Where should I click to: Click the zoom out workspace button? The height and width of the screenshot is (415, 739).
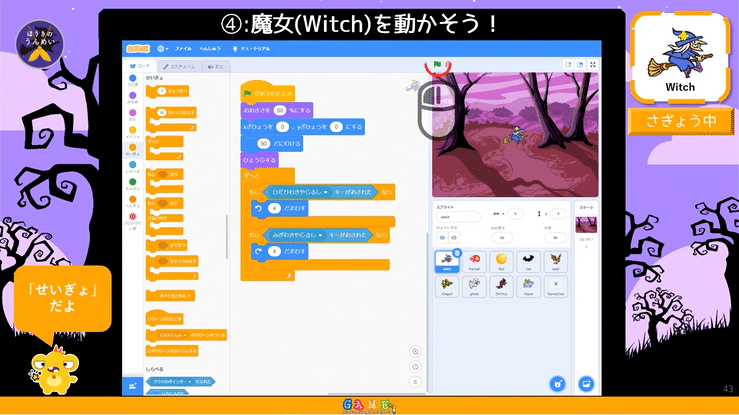click(x=415, y=367)
